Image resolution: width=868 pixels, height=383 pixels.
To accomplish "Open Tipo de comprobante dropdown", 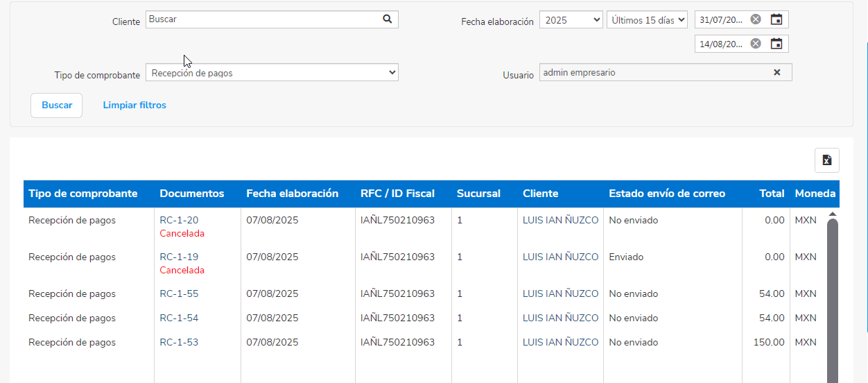I will pyautogui.click(x=272, y=73).
